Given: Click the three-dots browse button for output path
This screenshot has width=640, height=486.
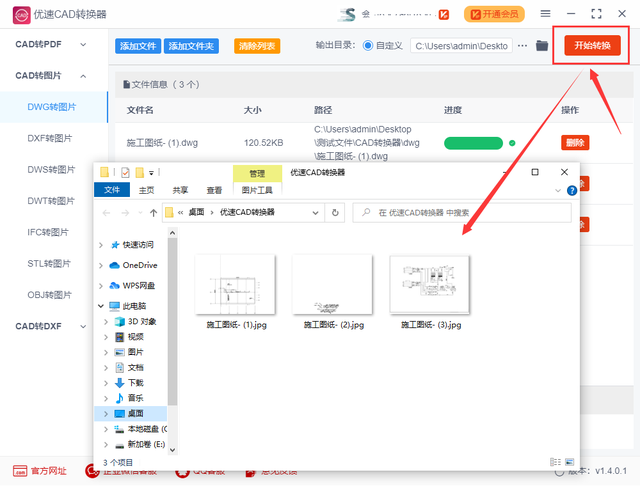Looking at the screenshot, I should [522, 46].
